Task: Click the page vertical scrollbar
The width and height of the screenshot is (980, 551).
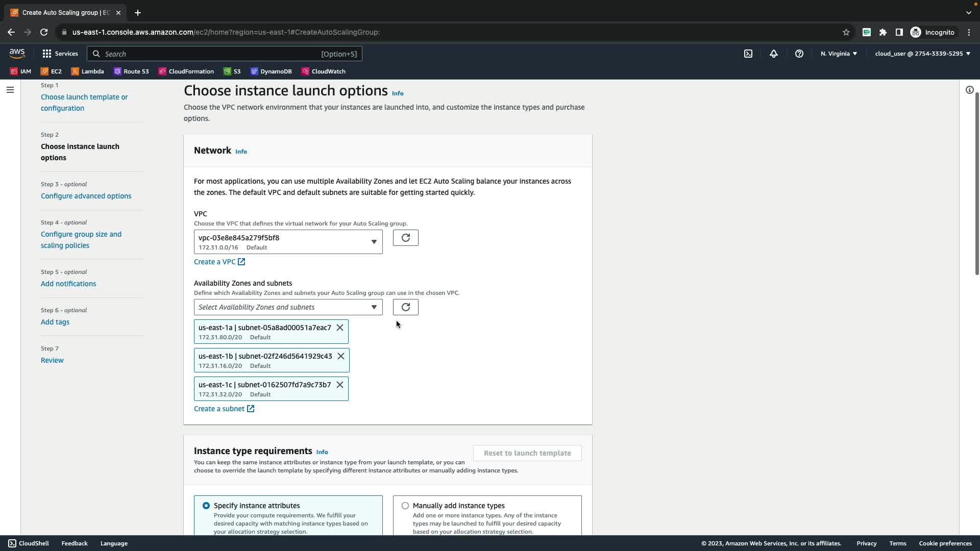Action: [x=976, y=184]
